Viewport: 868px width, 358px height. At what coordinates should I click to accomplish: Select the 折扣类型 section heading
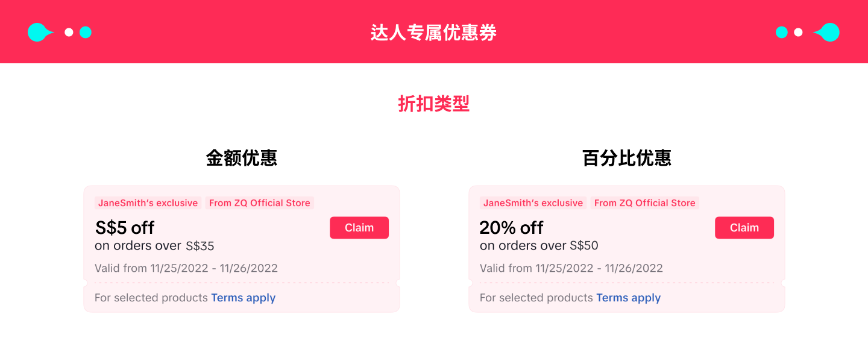[433, 104]
